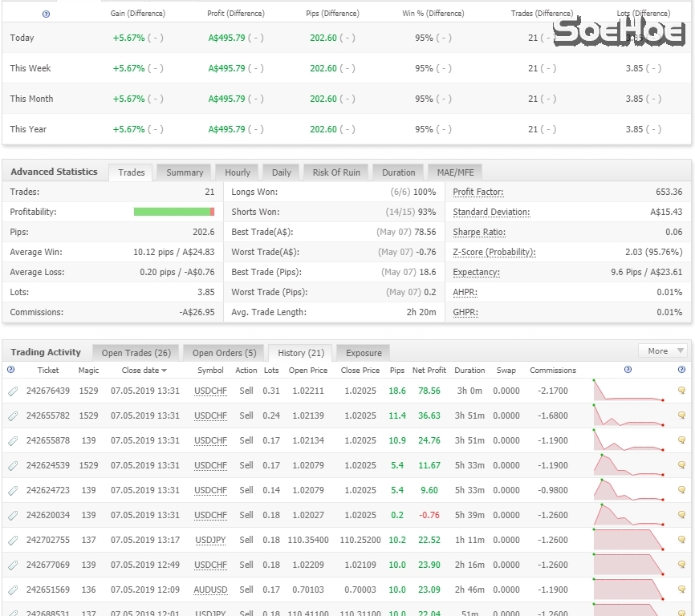Click the mini chart for ticket 242655782

(628, 416)
